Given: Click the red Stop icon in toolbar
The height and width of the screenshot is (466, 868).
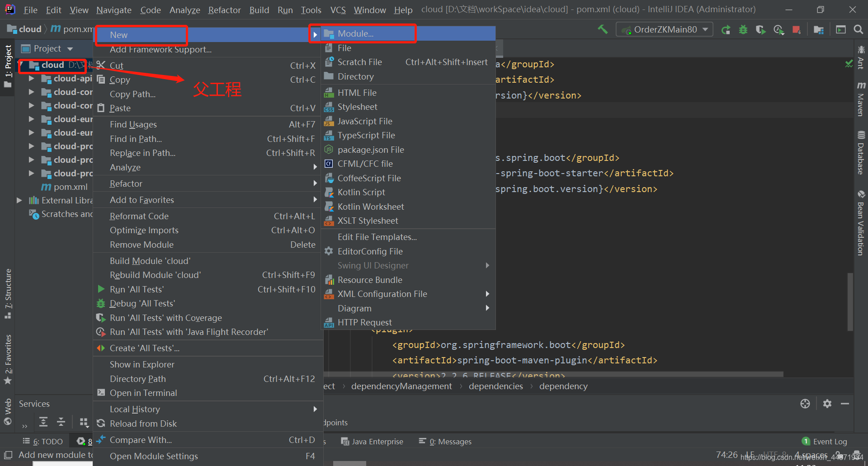Looking at the screenshot, I should (x=797, y=30).
